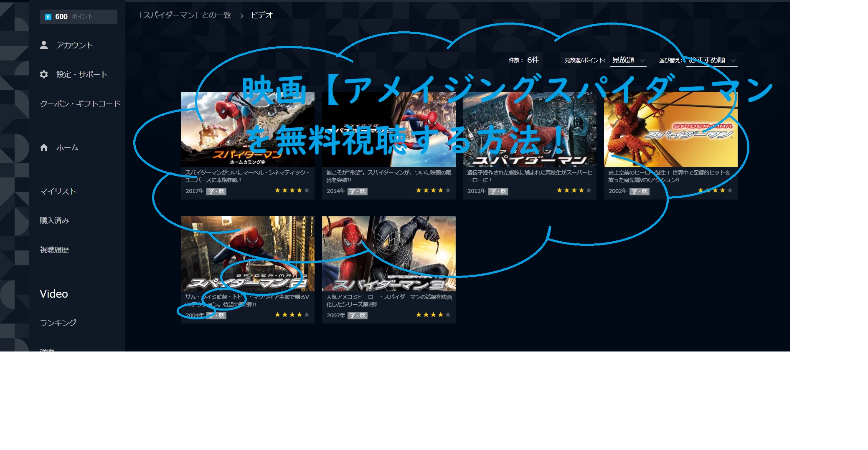The image size is (868, 450).
Task: Expand the おすすめ順 sort dropdown
Action: tap(712, 60)
